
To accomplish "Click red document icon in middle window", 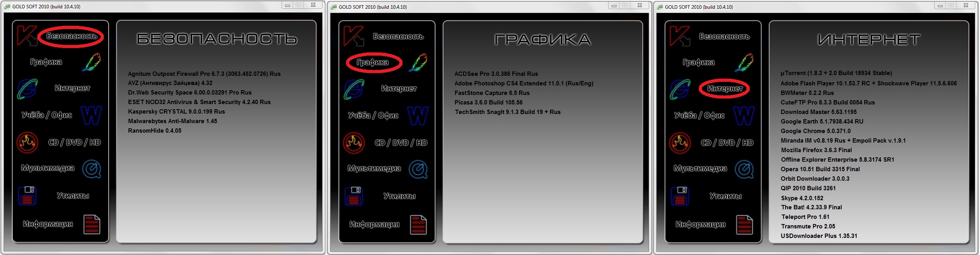I will tap(418, 225).
